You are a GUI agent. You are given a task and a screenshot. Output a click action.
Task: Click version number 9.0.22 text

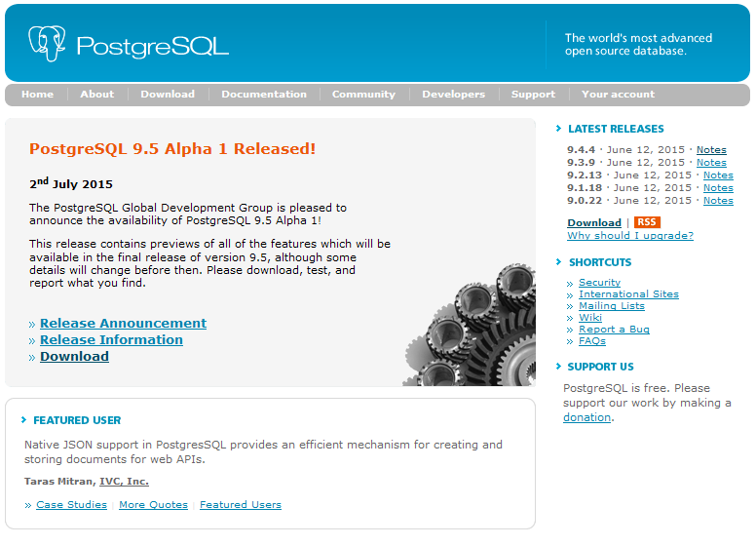[x=585, y=200]
